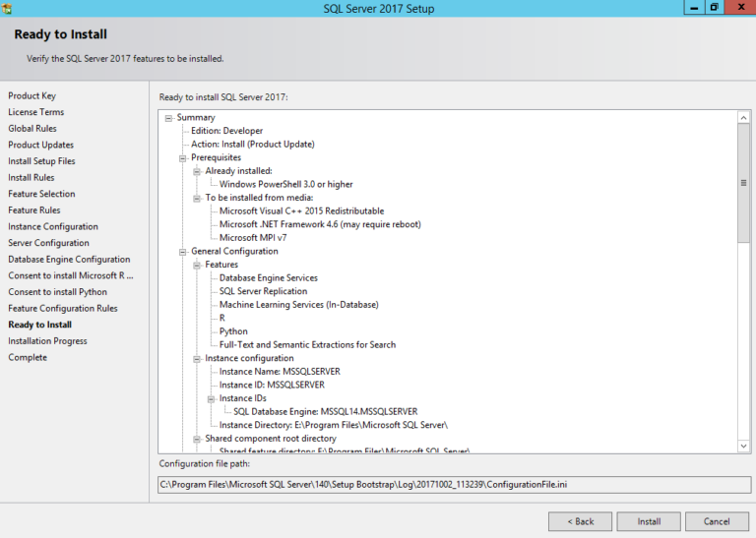Select the Installation Progress step

[47, 341]
